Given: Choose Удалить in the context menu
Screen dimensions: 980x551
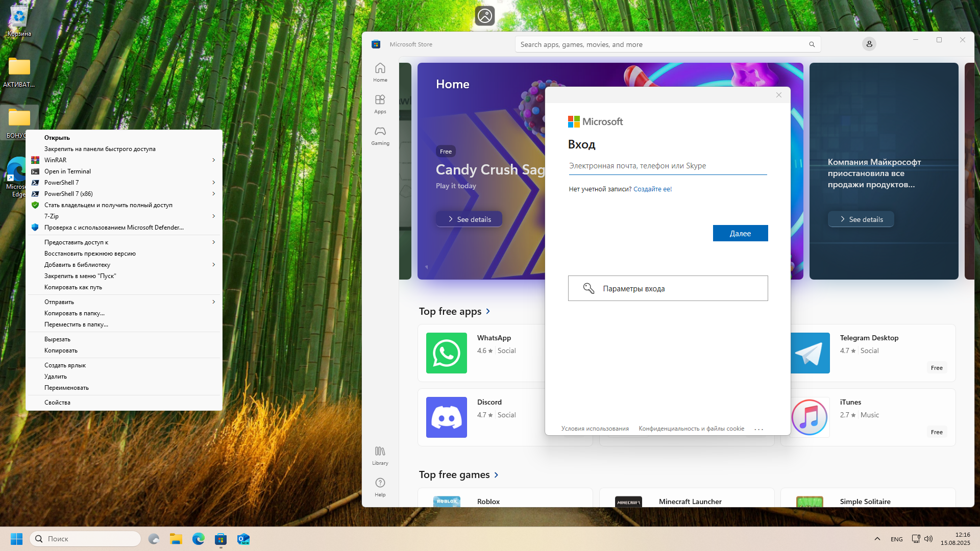Looking at the screenshot, I should [x=124, y=377].
